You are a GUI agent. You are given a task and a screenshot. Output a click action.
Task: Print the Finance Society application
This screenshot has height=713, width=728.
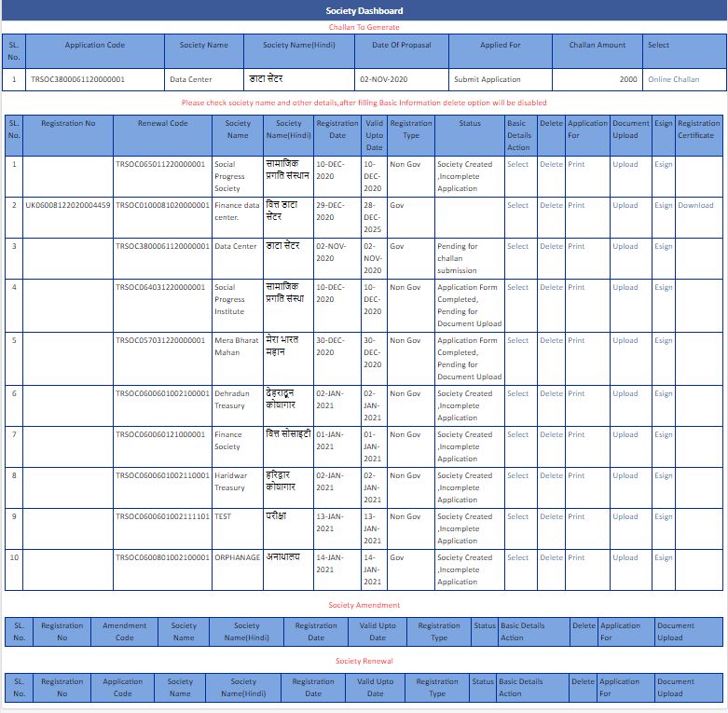pyautogui.click(x=576, y=434)
